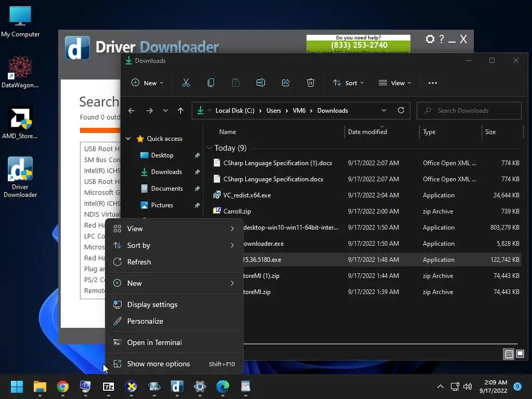This screenshot has width=532, height=399.
Task: Choose Show more options
Action: [x=175, y=364]
